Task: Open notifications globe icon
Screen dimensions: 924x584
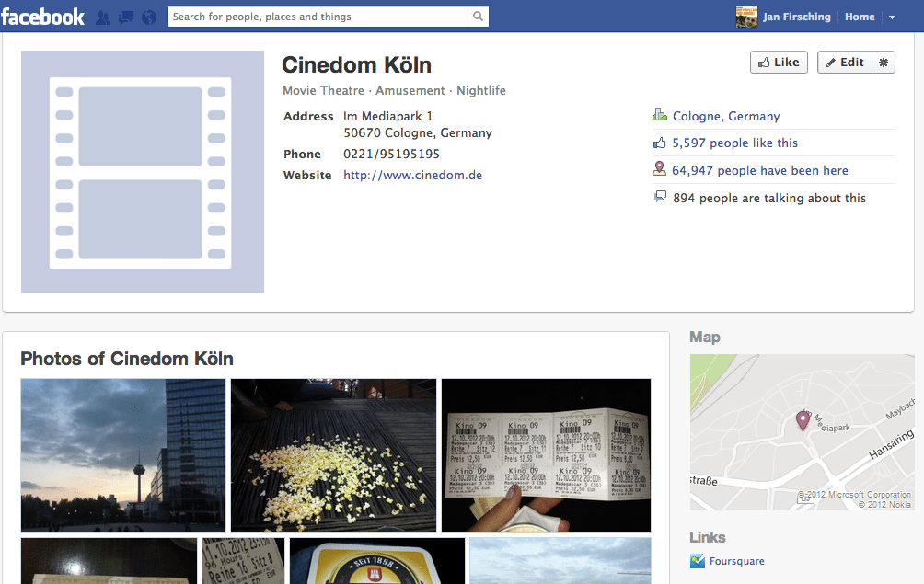Action: [149, 17]
